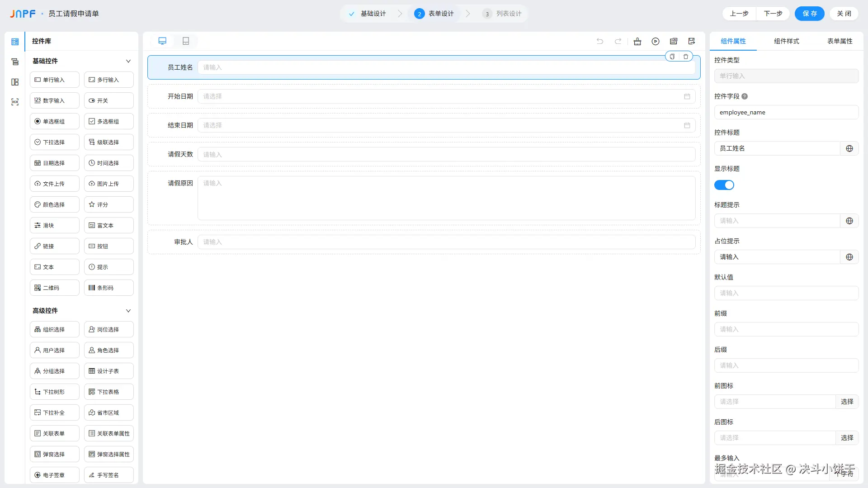Click the 后缀 input field
The height and width of the screenshot is (488, 868).
click(x=786, y=365)
